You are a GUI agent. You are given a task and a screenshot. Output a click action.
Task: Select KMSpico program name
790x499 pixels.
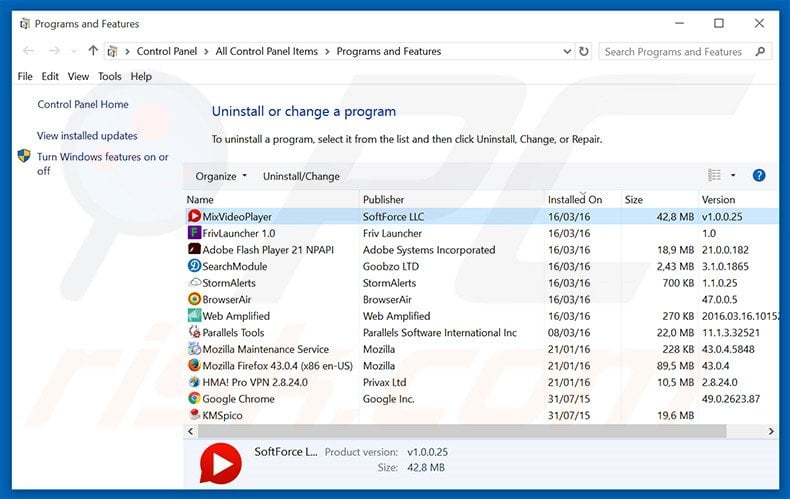coord(222,415)
